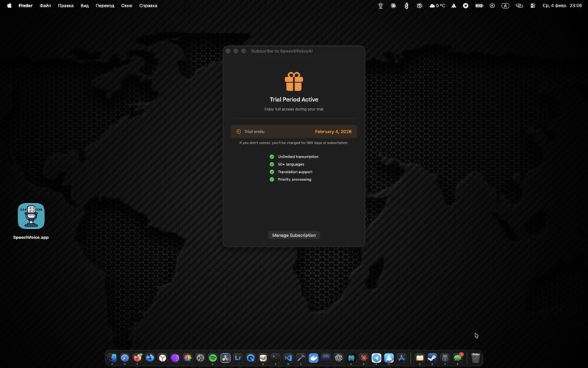
Task: Click the clock icon beside Trial ends
Action: (238, 132)
